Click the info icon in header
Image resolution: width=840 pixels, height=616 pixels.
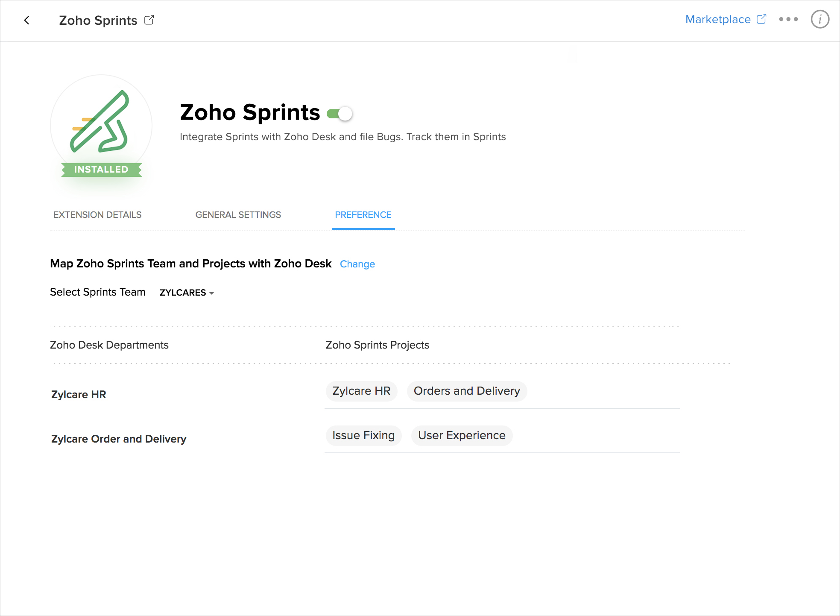point(820,19)
